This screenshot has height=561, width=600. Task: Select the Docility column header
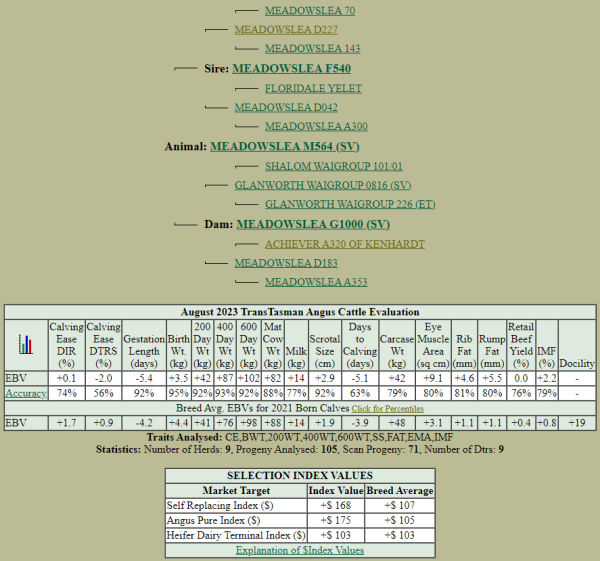[x=577, y=345]
